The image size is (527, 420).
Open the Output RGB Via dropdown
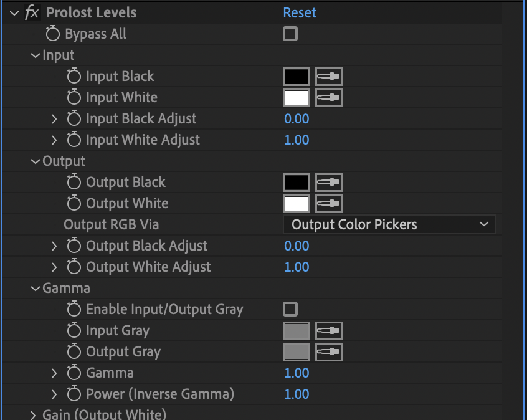tap(389, 224)
